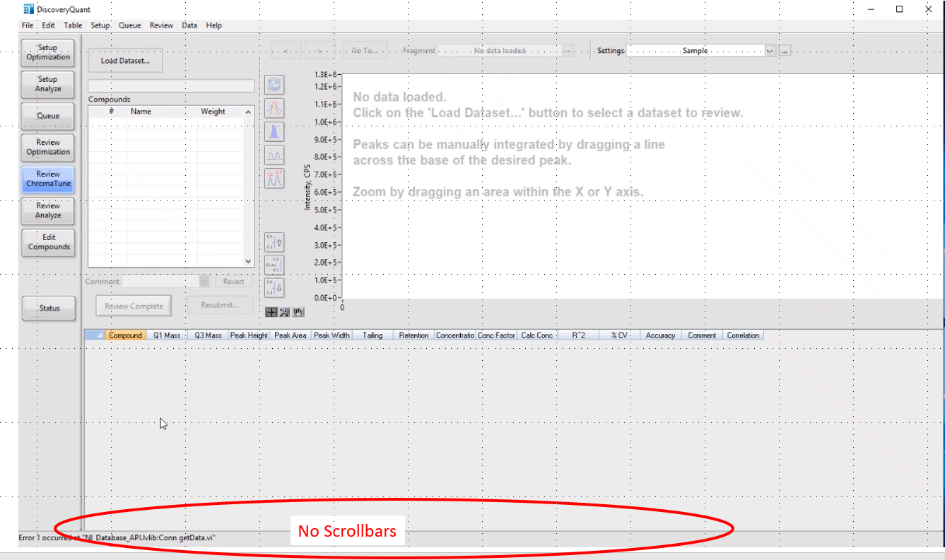Viewport: 945px width, 560px height.
Task: Open the Data menu
Action: coord(189,25)
